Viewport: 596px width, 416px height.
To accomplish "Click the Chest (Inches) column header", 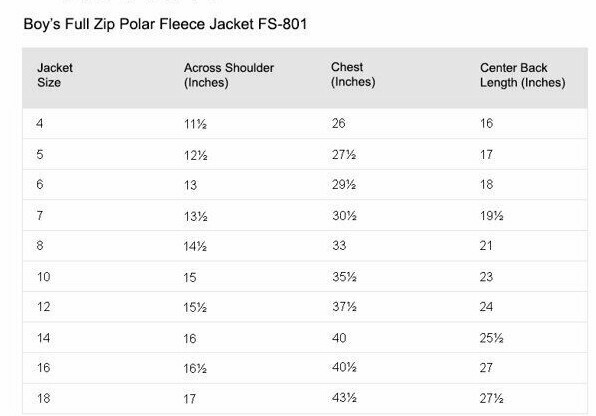I will click(353, 75).
